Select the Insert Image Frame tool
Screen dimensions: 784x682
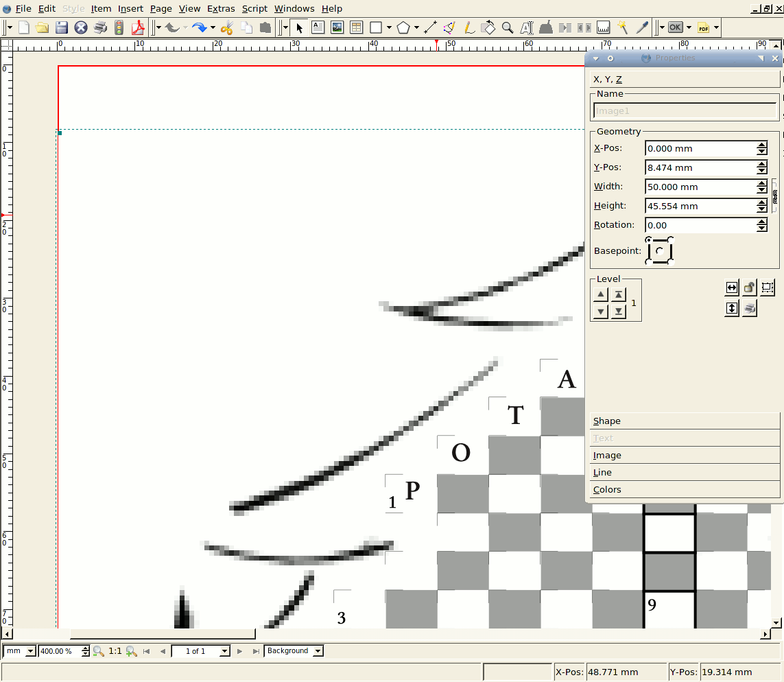337,27
